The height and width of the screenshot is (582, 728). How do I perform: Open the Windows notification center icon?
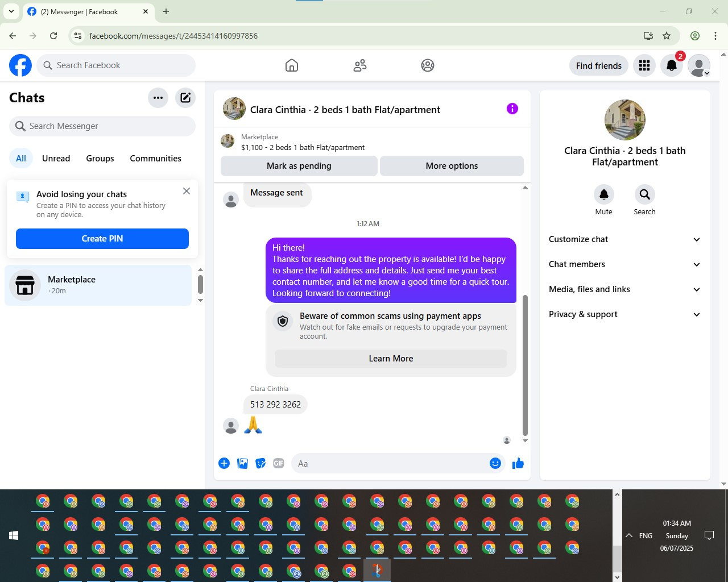coord(709,535)
